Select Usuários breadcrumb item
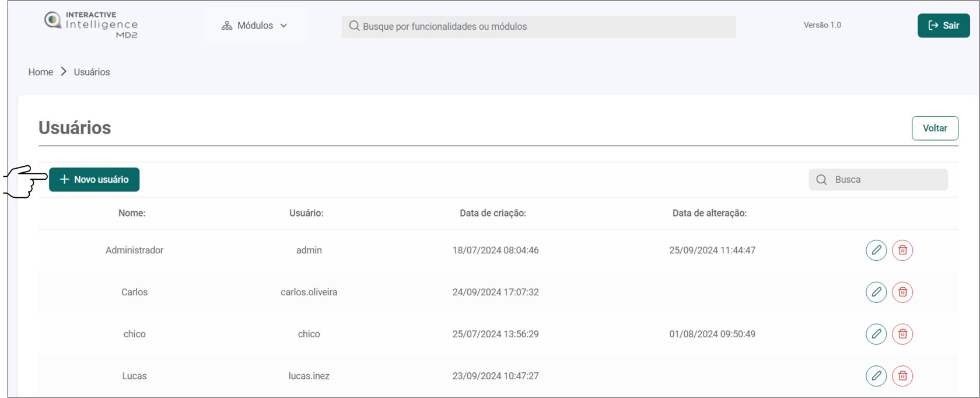This screenshot has width=980, height=398. coord(92,72)
